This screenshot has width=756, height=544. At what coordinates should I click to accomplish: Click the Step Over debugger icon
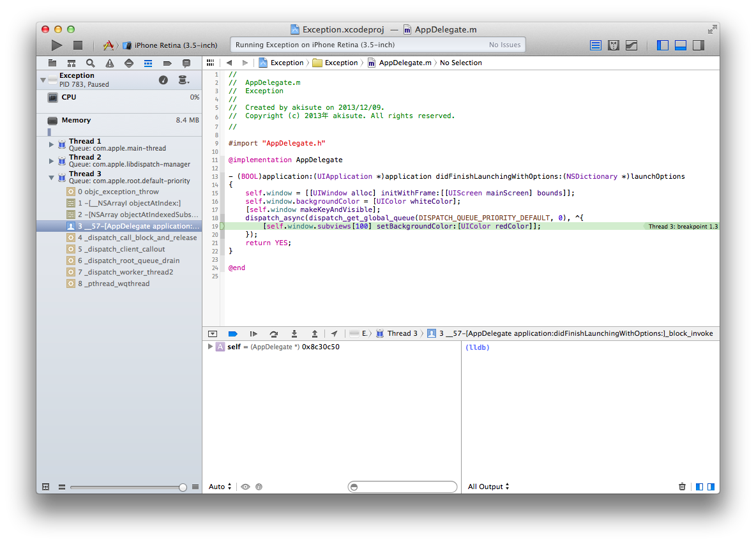[x=274, y=333]
